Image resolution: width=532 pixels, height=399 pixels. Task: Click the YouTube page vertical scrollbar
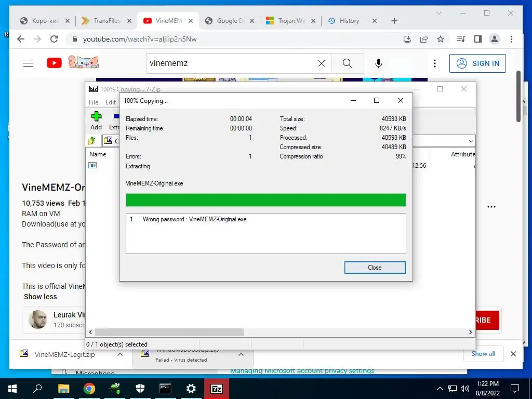(x=518, y=97)
